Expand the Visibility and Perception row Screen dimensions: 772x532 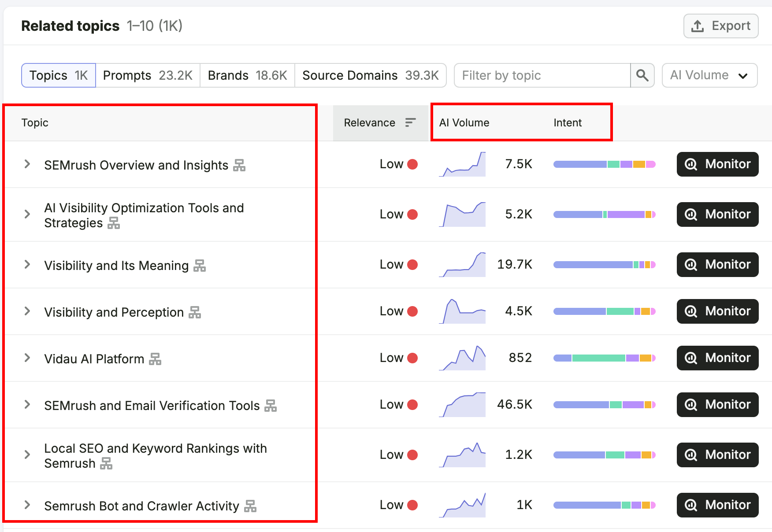pos(27,311)
